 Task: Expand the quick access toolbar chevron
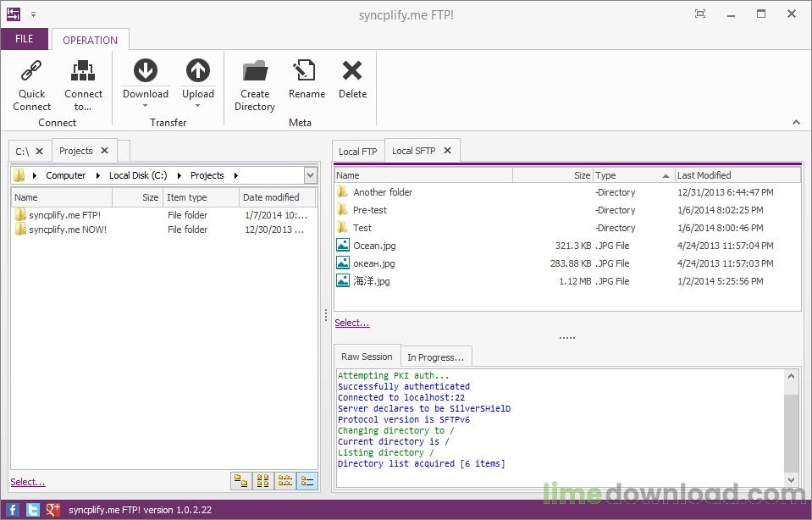click(x=32, y=14)
